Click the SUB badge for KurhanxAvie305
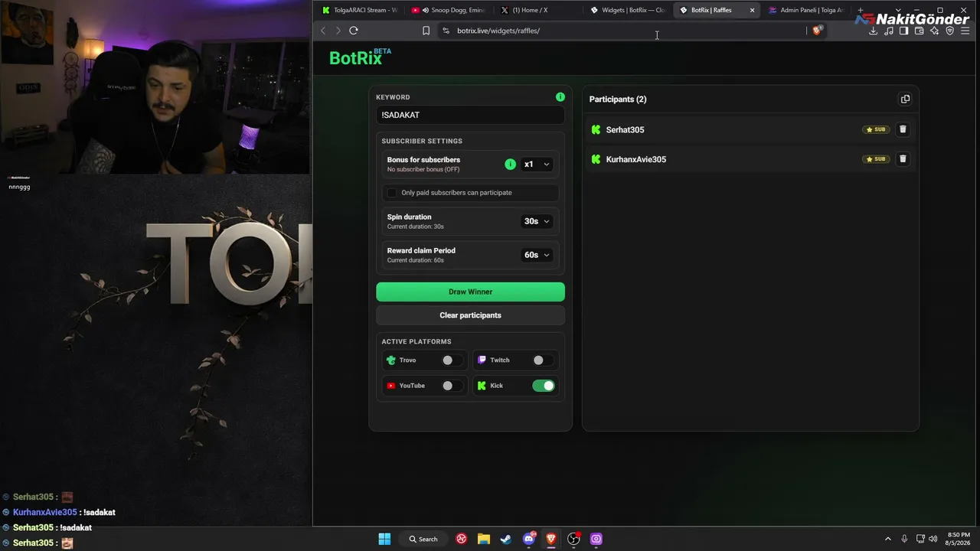The image size is (980, 551). (x=876, y=159)
